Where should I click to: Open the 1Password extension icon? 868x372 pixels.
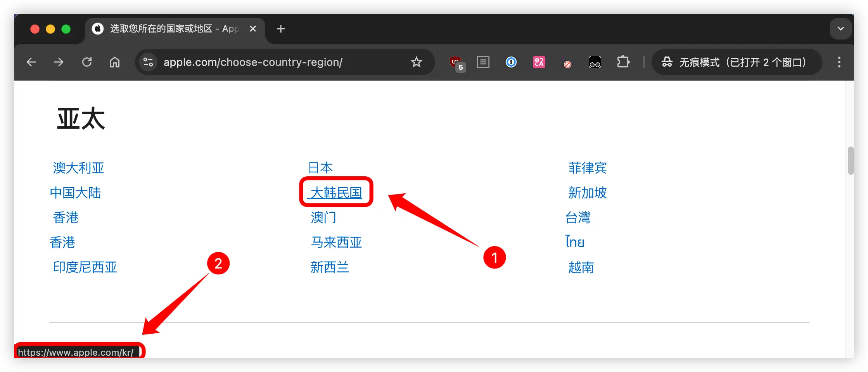pyautogui.click(x=511, y=62)
